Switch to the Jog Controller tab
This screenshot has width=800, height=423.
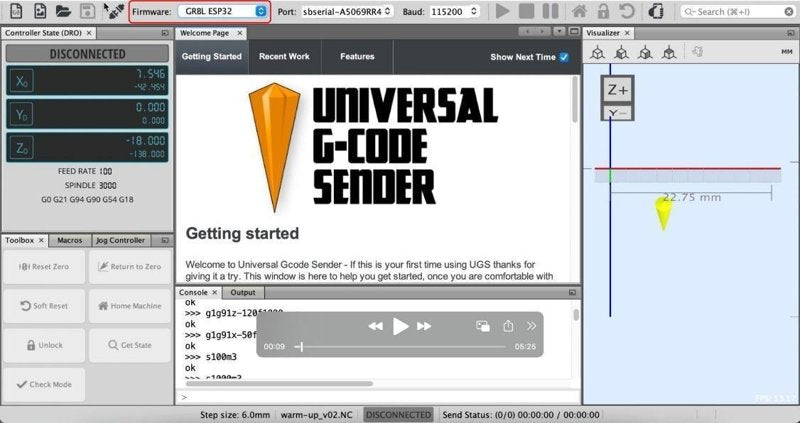pos(120,240)
